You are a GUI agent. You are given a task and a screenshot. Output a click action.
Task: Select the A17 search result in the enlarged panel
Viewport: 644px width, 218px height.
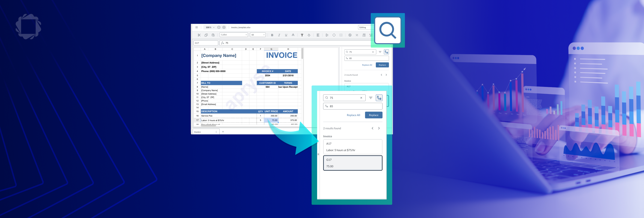[353, 147]
